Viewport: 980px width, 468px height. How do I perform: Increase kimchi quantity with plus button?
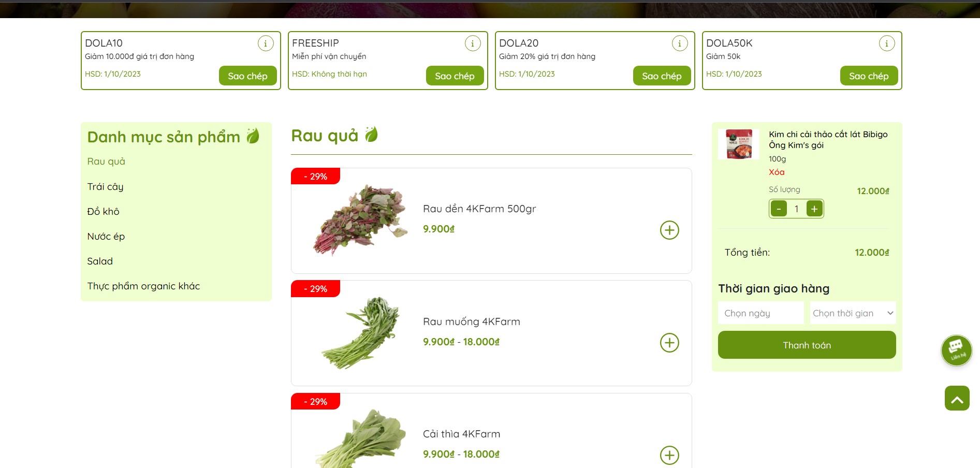tap(814, 209)
